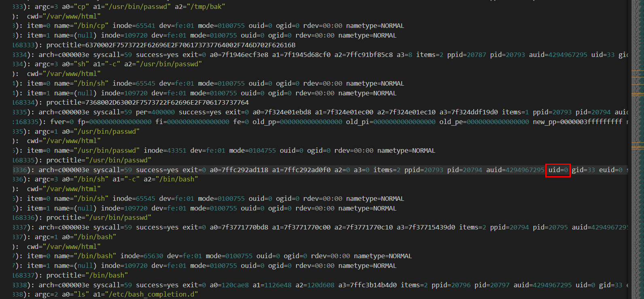
Task: Select the a0=7f3771770bd8 value
Action: pos(239,227)
